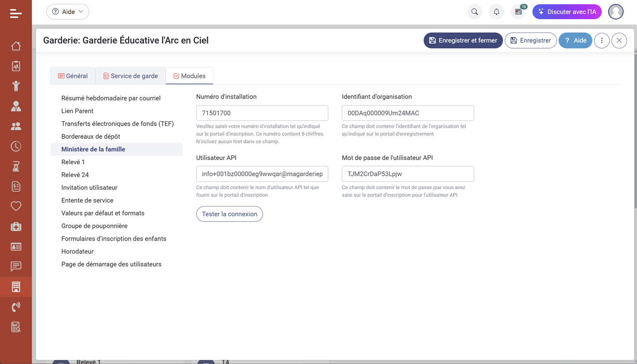Viewport: 637px width, 364px height.
Task: Select the children sidebar icon
Action: 16,86
